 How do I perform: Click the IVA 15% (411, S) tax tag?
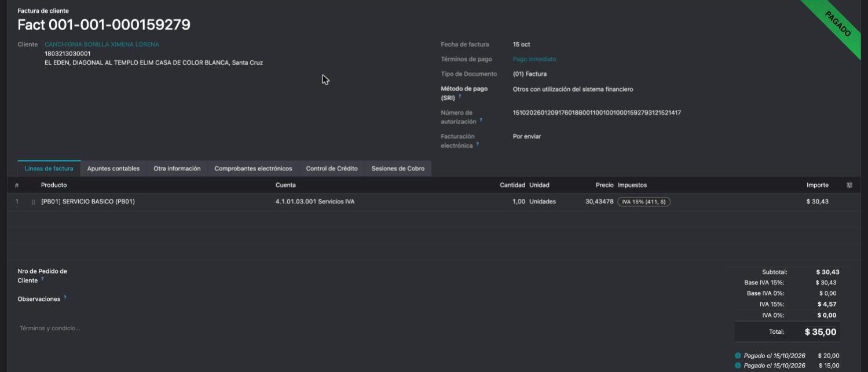[644, 202]
